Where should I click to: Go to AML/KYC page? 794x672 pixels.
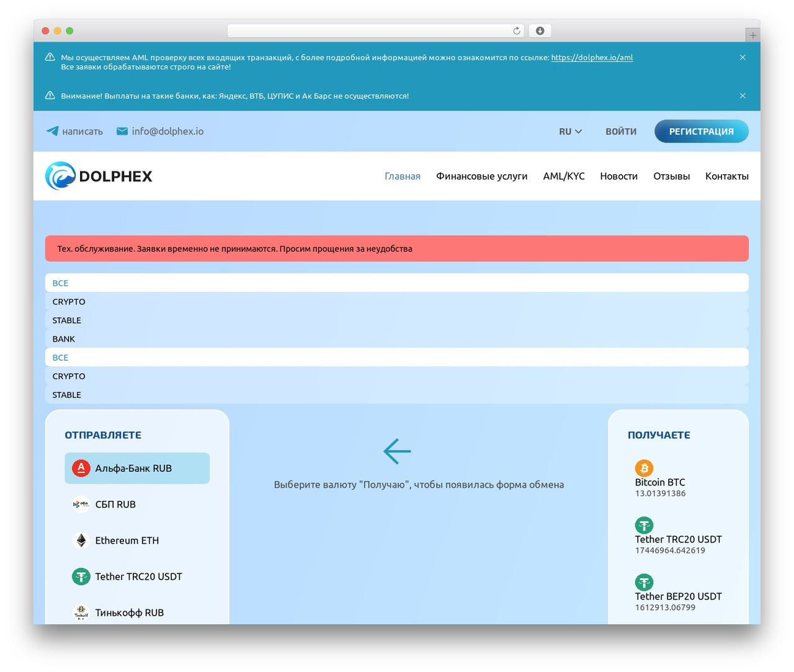pos(564,176)
